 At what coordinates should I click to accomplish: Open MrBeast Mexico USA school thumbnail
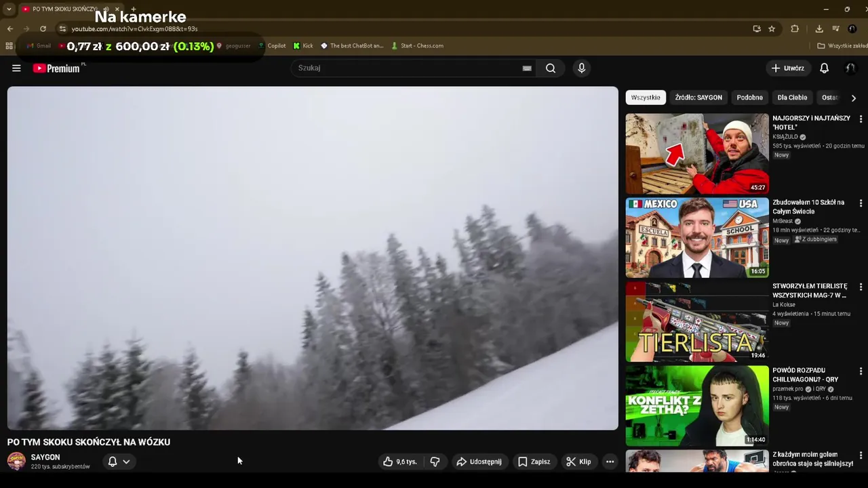pyautogui.click(x=697, y=238)
